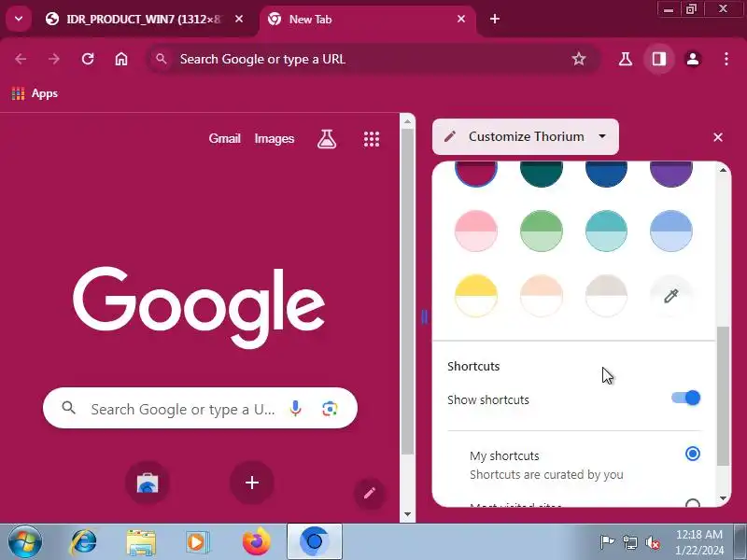Click the side panel scrollbar up arrow
This screenshot has height=560, width=747.
point(723,170)
